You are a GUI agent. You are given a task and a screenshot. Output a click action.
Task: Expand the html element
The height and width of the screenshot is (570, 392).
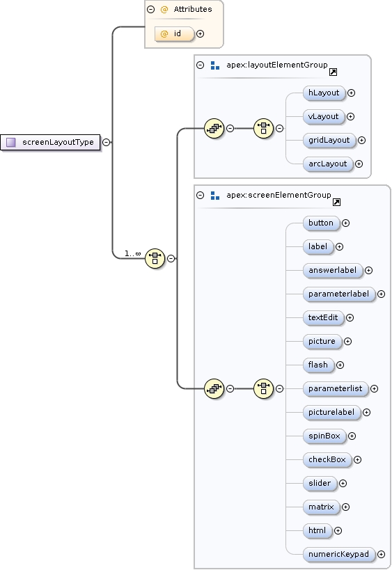click(338, 531)
